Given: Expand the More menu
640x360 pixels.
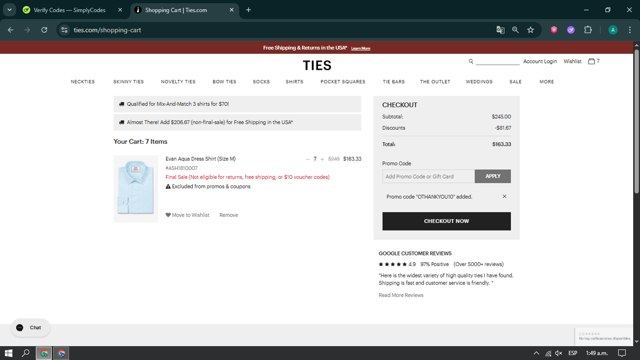Looking at the screenshot, I should click(x=547, y=82).
